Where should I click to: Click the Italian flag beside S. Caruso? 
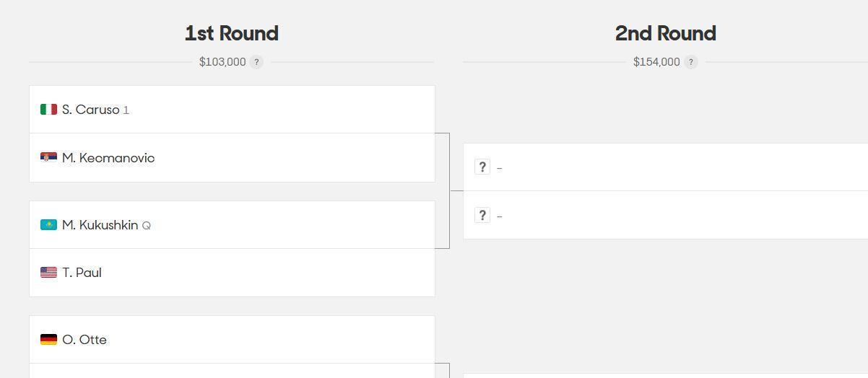(48, 110)
